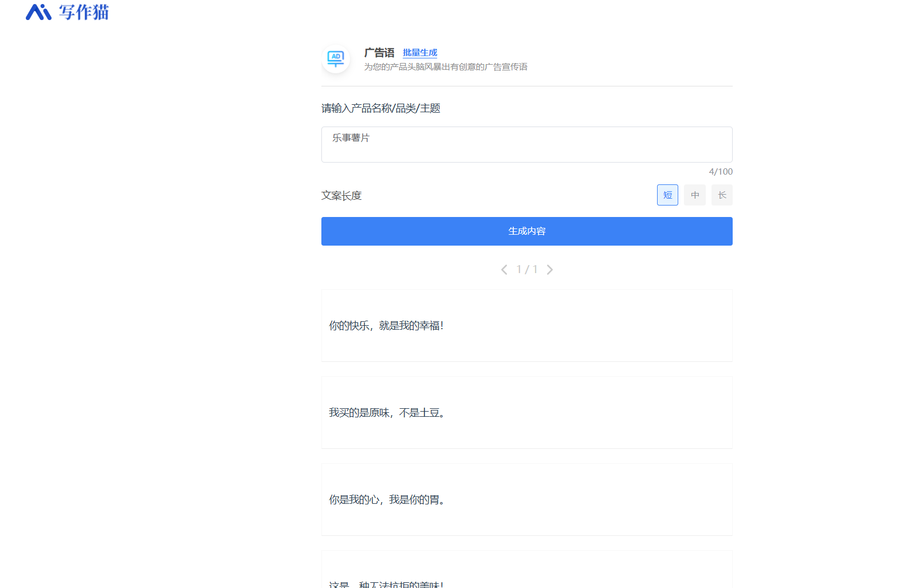The height and width of the screenshot is (588, 920).
Task: Click the 生成内容 button
Action: [x=526, y=231]
